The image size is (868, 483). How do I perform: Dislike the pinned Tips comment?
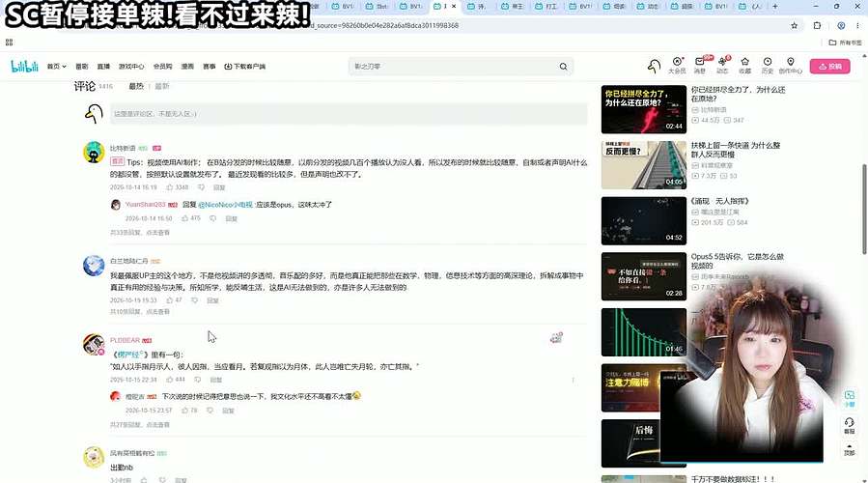click(x=202, y=187)
